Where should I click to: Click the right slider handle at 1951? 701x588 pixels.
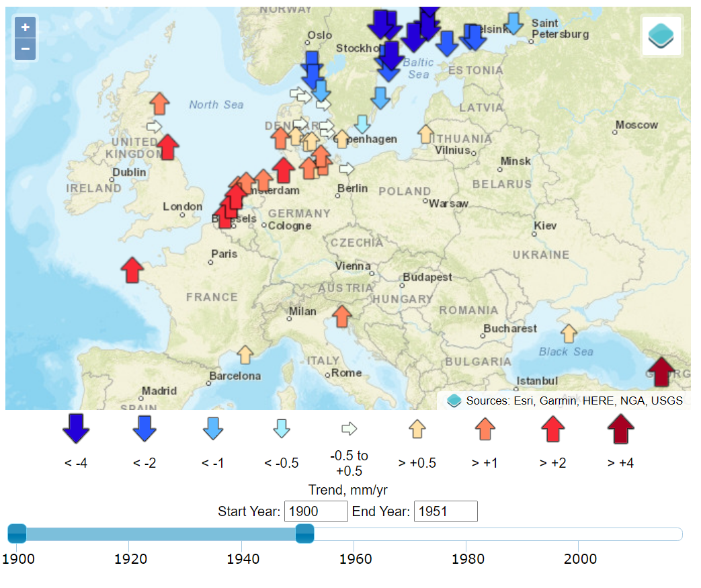click(304, 534)
